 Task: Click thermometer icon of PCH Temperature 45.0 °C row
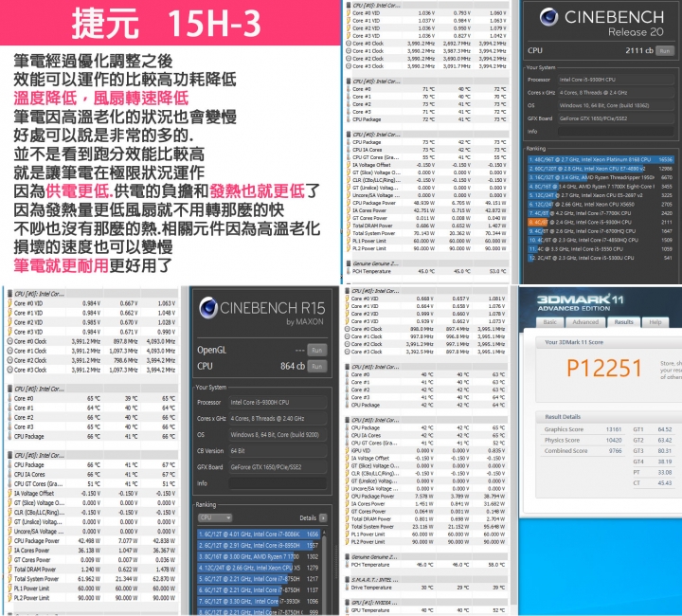tap(349, 271)
